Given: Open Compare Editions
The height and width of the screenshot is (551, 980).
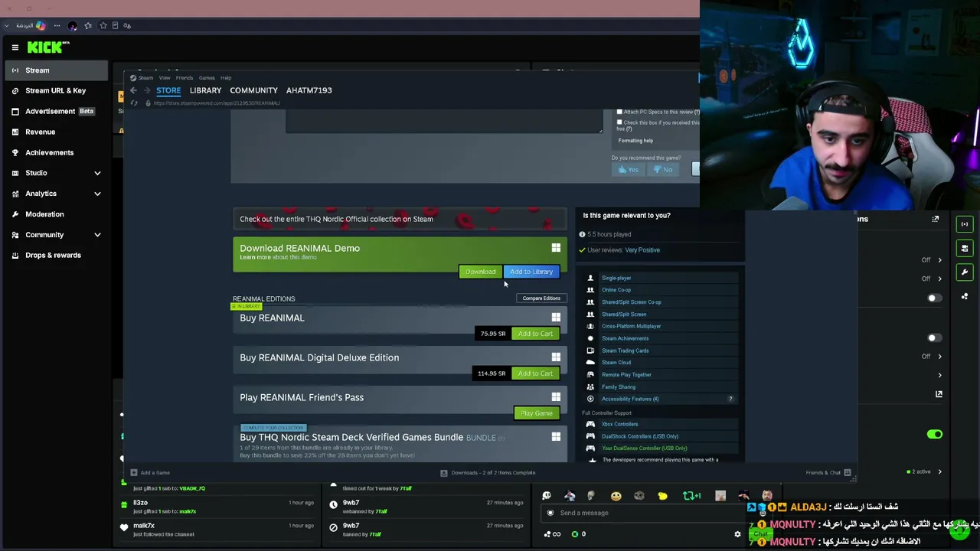Looking at the screenshot, I should click(541, 298).
